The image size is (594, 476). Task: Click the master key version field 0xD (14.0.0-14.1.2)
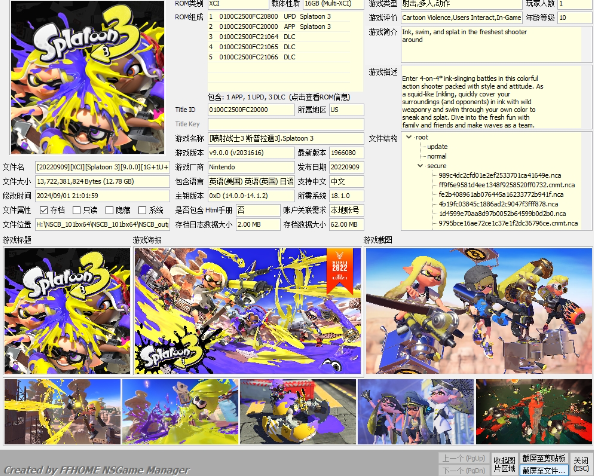pyautogui.click(x=251, y=196)
